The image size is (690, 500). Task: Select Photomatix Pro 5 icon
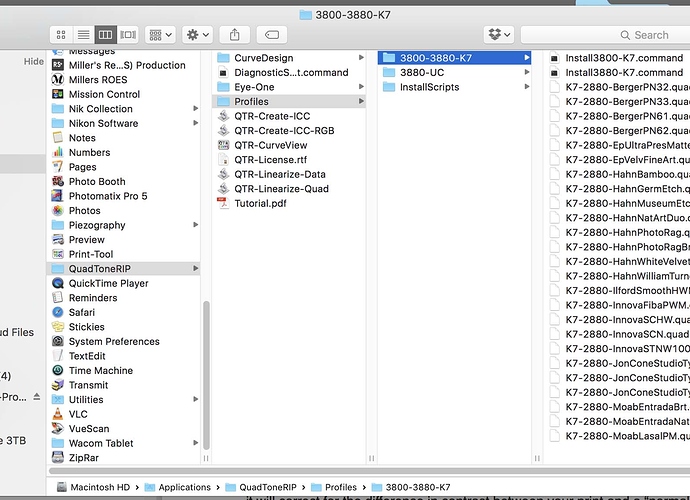click(58, 196)
